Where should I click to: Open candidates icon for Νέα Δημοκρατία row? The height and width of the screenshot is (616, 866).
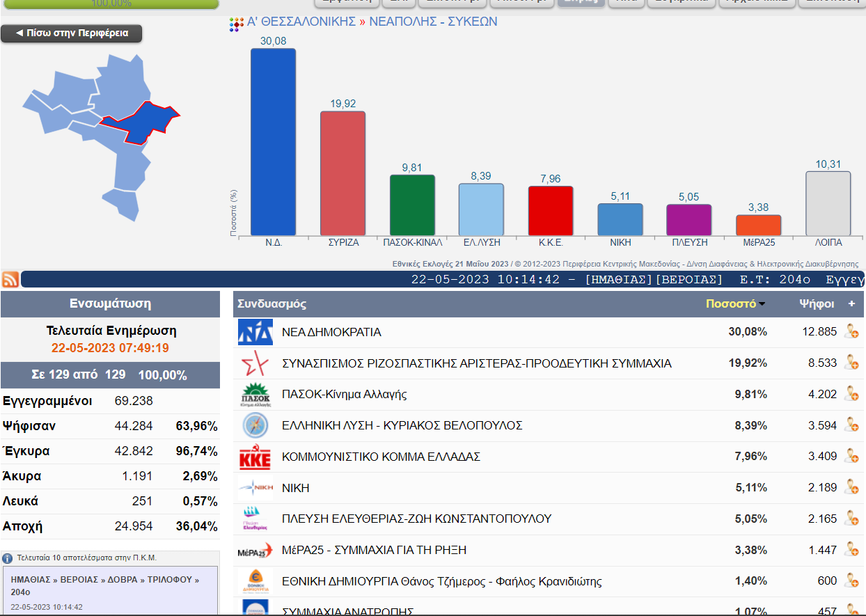coord(851,332)
